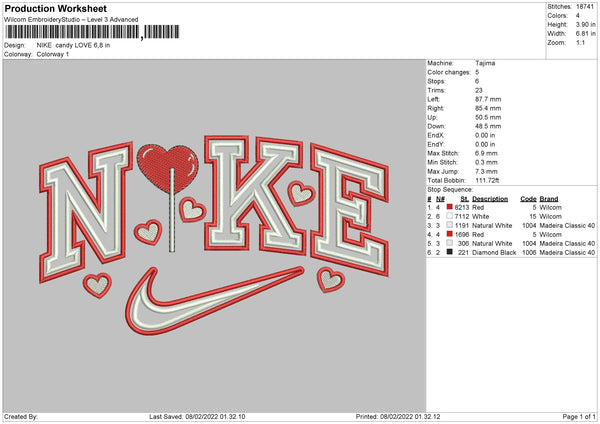Image resolution: width=600 pixels, height=424 pixels.
Task: Click the Madeira Classic 40 brand in stop 6
Action: [x=567, y=253]
